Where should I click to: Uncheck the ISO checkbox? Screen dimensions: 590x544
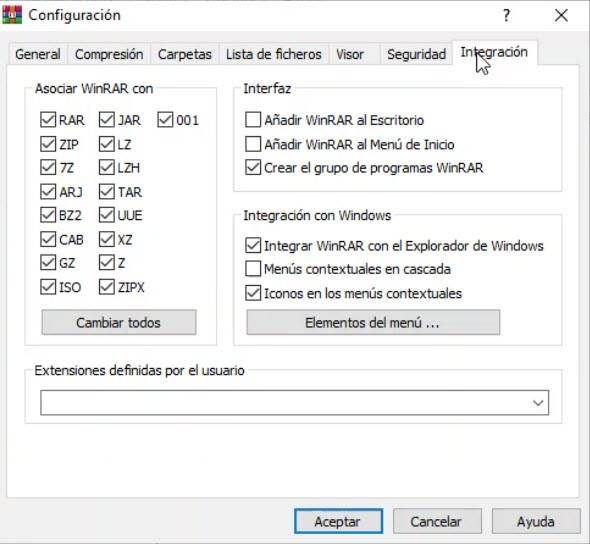coord(48,287)
